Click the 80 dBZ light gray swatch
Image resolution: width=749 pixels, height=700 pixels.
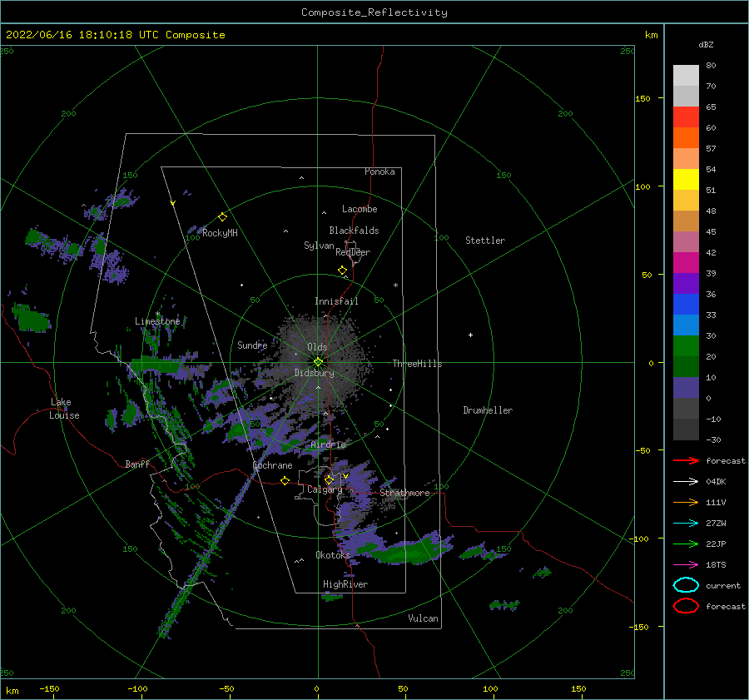(686, 76)
